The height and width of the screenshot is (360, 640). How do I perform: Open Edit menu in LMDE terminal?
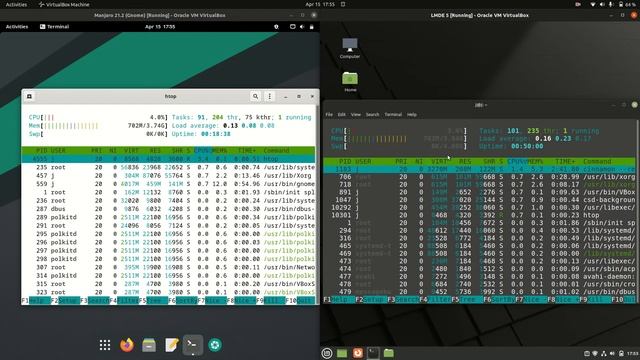coord(342,115)
